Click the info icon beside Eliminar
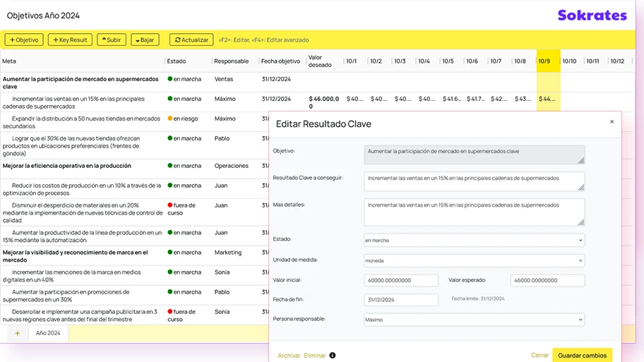Viewport: 644px width, 362px height. click(x=333, y=356)
